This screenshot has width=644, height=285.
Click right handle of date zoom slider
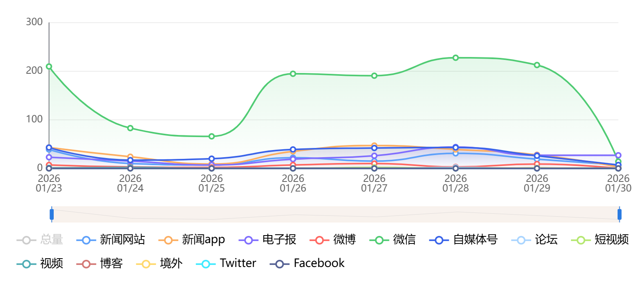pos(619,214)
